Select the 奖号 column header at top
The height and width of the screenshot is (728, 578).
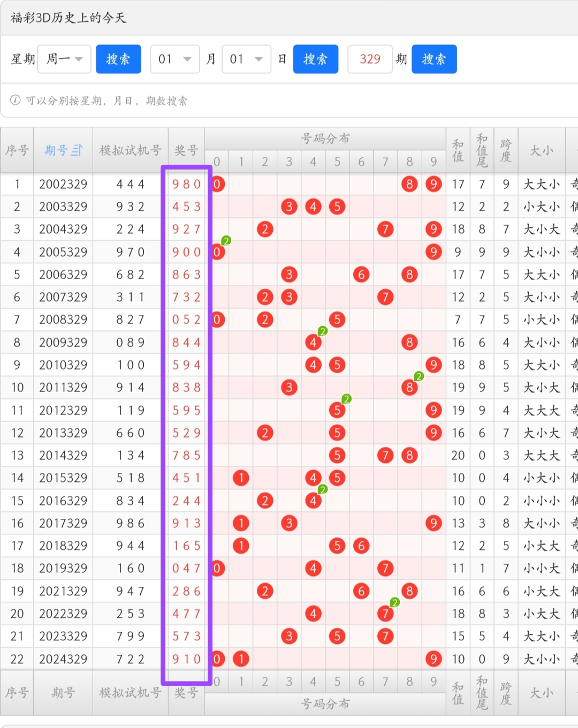(186, 150)
